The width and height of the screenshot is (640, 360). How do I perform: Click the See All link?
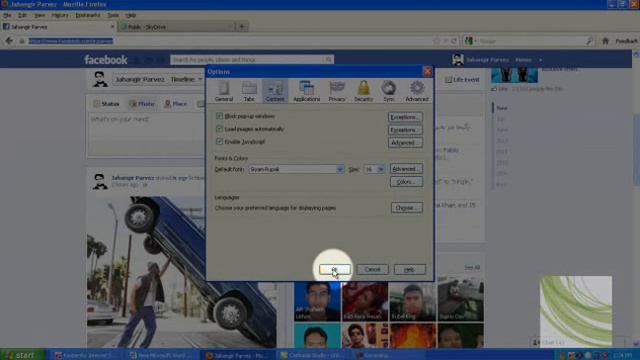(x=472, y=267)
